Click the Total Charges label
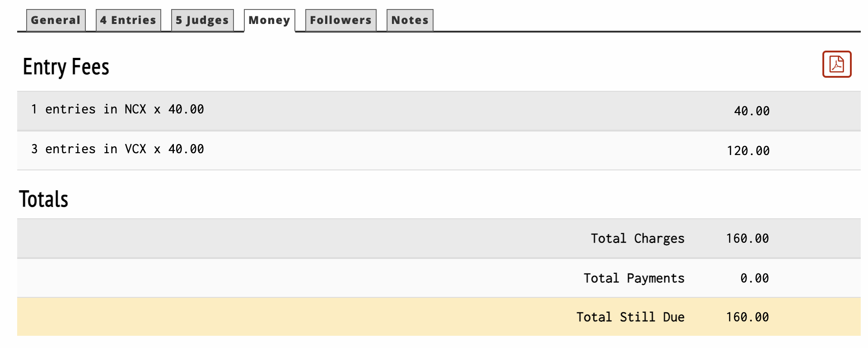The height and width of the screenshot is (348, 868). pos(637,239)
